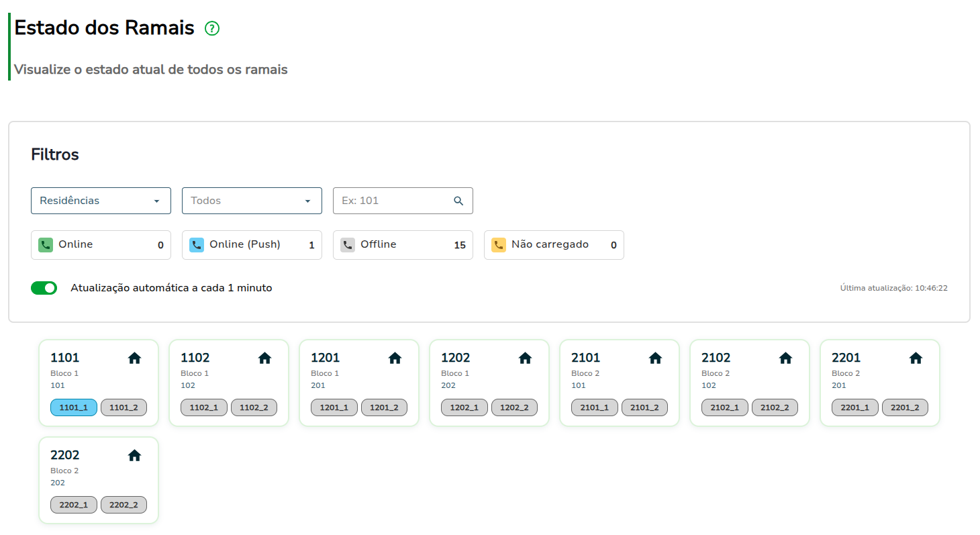
Task: Toggle automatic update every 1 minute switch
Action: pos(44,288)
